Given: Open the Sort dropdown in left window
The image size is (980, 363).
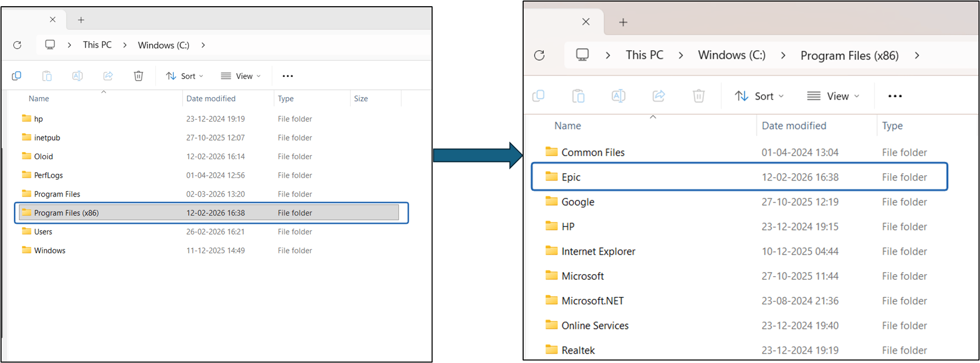Looking at the screenshot, I should [x=185, y=76].
